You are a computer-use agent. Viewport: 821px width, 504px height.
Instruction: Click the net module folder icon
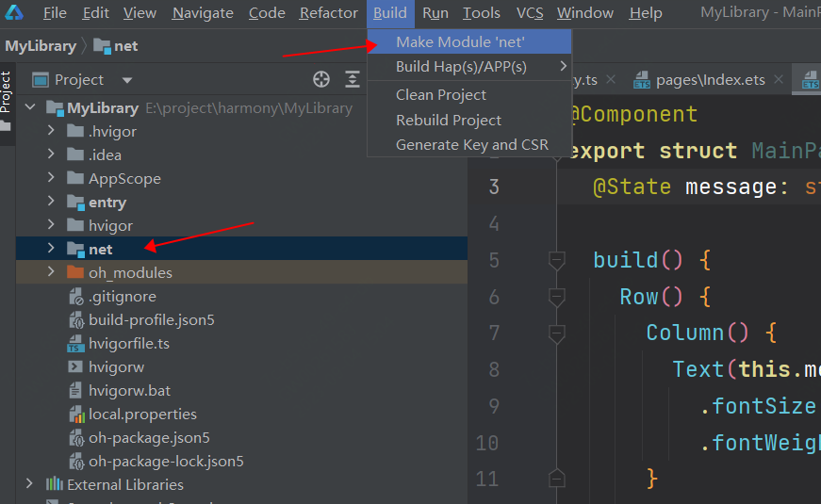tap(75, 250)
